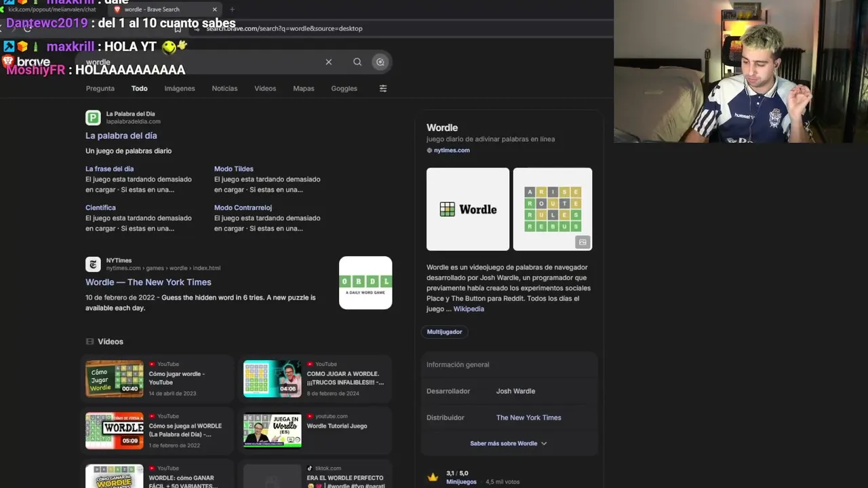Open the La palabra del día result
The image size is (868, 488).
click(x=121, y=136)
